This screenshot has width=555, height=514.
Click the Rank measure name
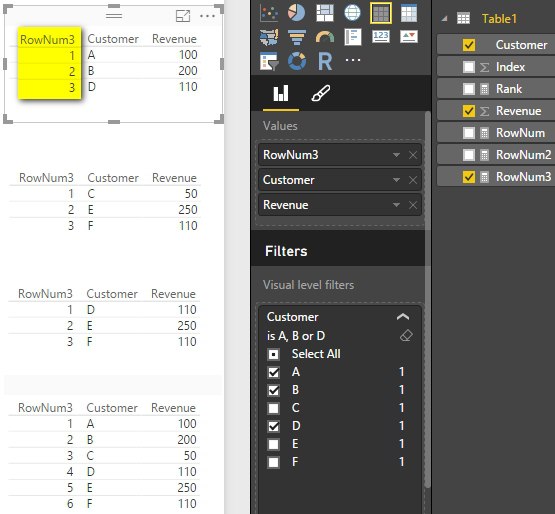click(509, 89)
